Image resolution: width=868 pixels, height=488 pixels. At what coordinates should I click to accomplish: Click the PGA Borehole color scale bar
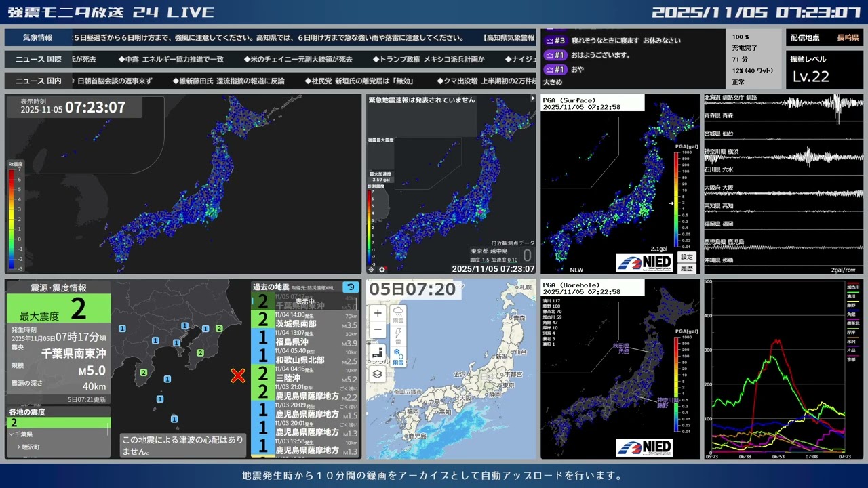[675, 386]
